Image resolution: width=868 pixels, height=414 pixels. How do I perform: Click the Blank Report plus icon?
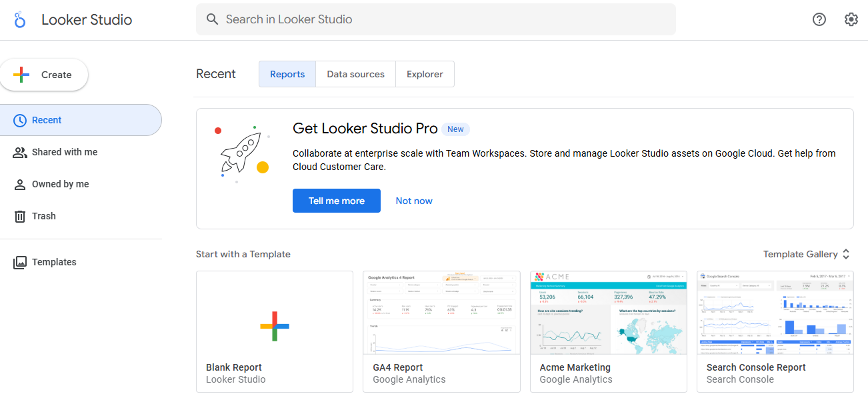275,326
